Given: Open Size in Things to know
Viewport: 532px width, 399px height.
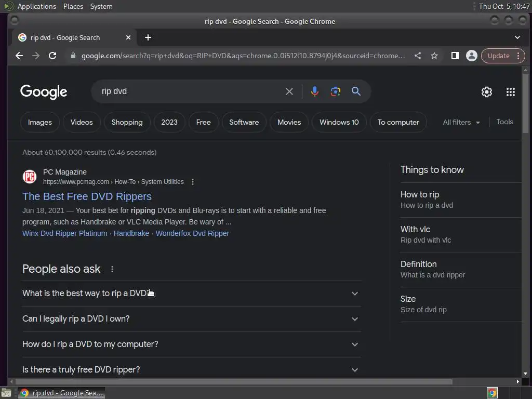Looking at the screenshot, I should click(x=461, y=304).
